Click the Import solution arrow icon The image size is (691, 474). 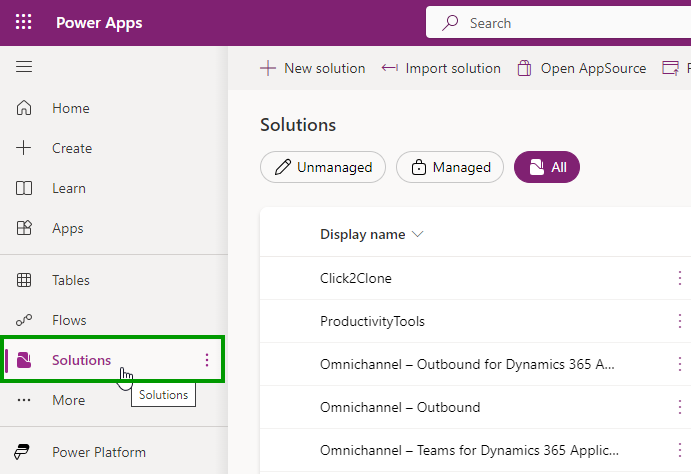tap(390, 68)
